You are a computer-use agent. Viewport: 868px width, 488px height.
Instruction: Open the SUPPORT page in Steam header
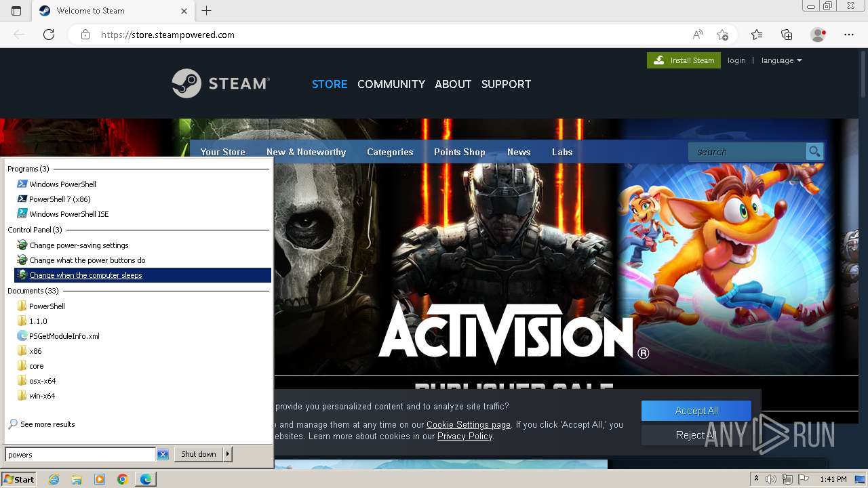tap(506, 84)
